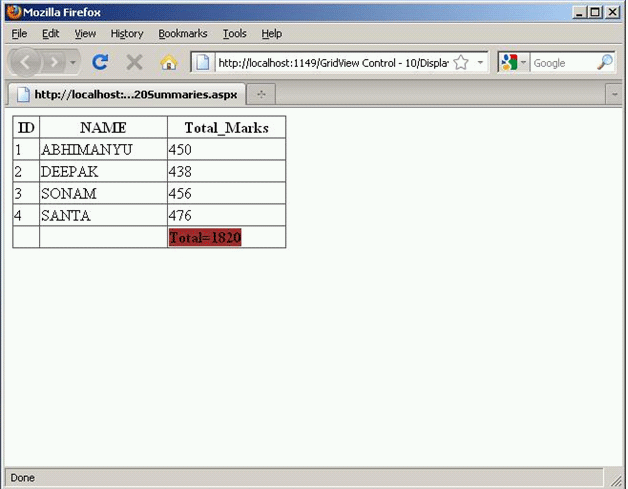The height and width of the screenshot is (489, 628).
Task: Click the NAME column header
Action: point(103,128)
